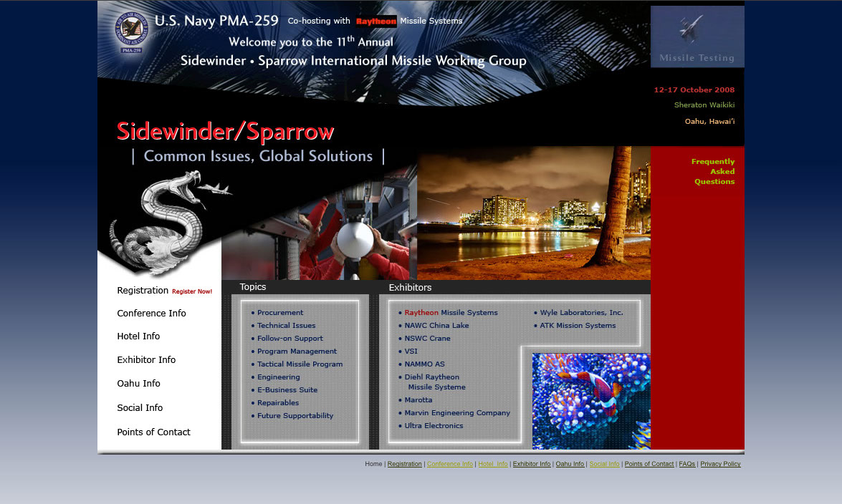This screenshot has width=842, height=504.
Task: Open the Missile Testing jet thumbnail
Action: pyautogui.click(x=697, y=37)
